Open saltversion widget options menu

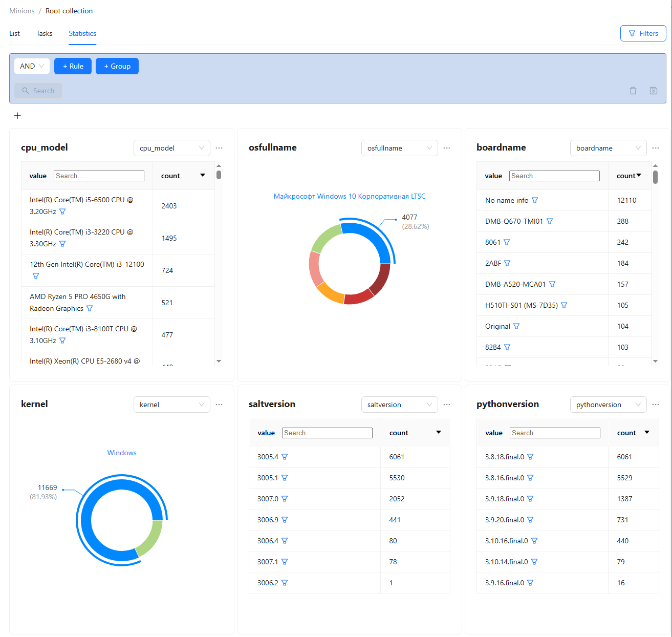447,405
